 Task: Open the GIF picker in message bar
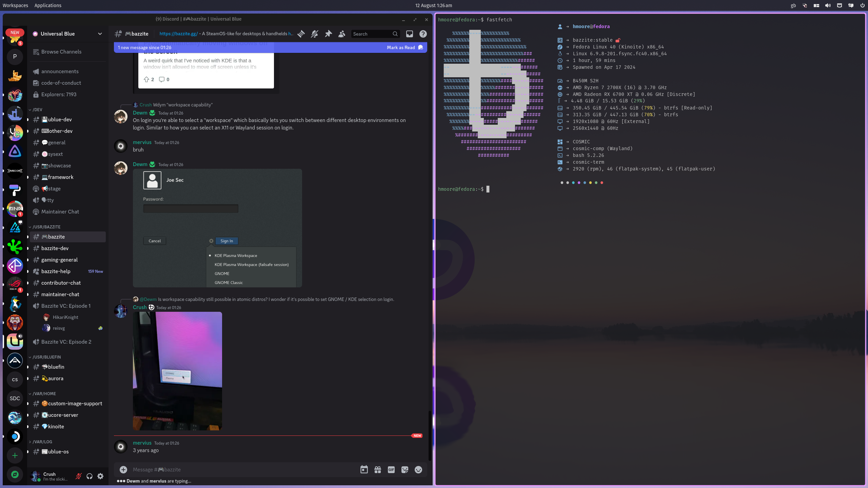391,470
